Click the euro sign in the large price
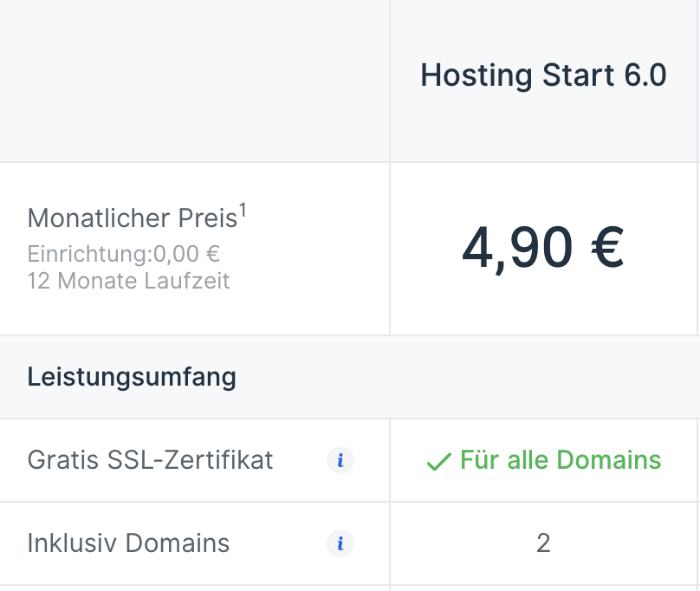This screenshot has height=591, width=700. coord(595,248)
